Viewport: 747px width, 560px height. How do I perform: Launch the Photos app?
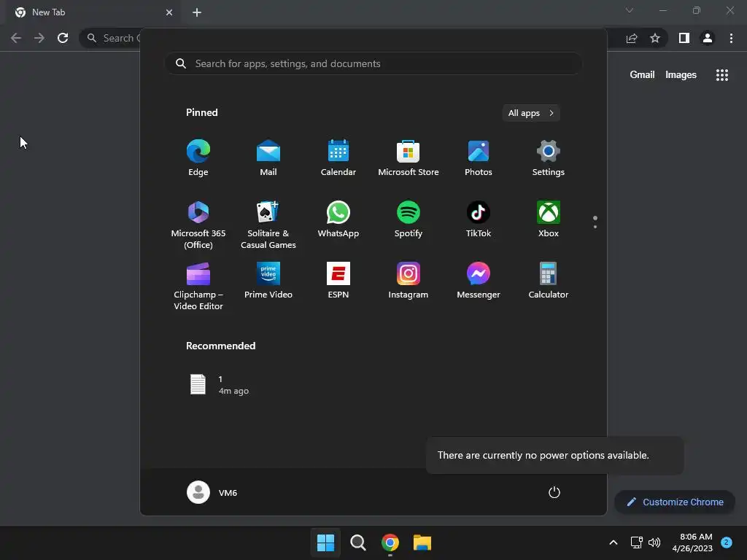(x=479, y=157)
